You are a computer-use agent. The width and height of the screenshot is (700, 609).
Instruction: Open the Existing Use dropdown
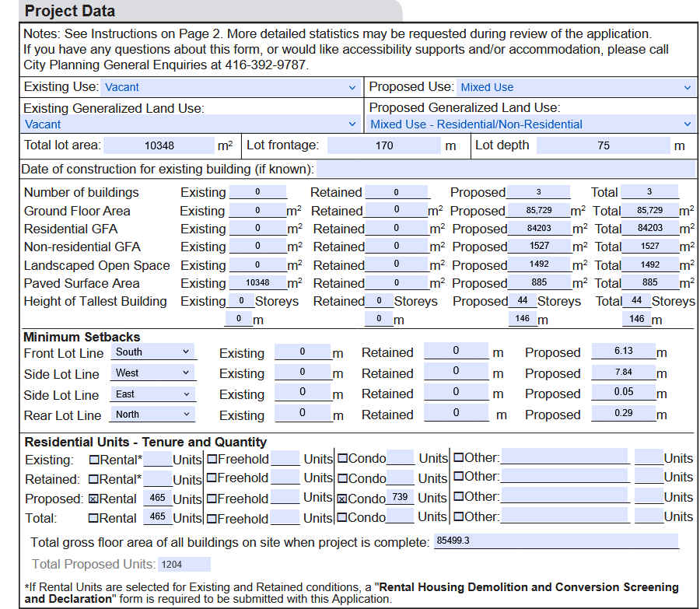tap(229, 87)
